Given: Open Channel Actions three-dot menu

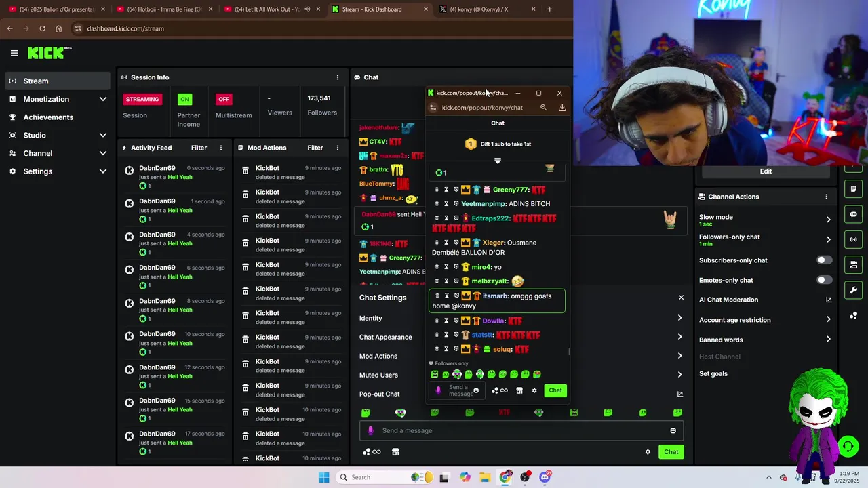Looking at the screenshot, I should [826, 197].
